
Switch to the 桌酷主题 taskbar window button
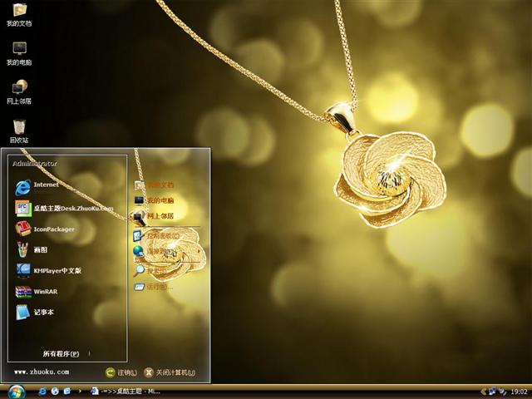pyautogui.click(x=125, y=391)
